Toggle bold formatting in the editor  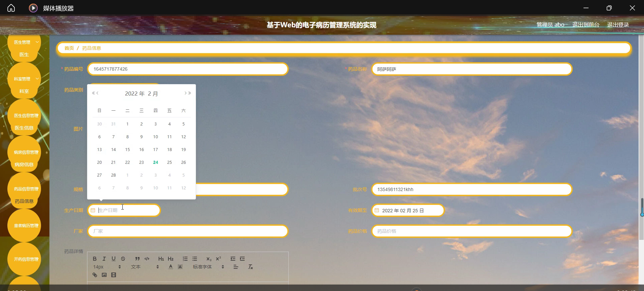click(95, 259)
